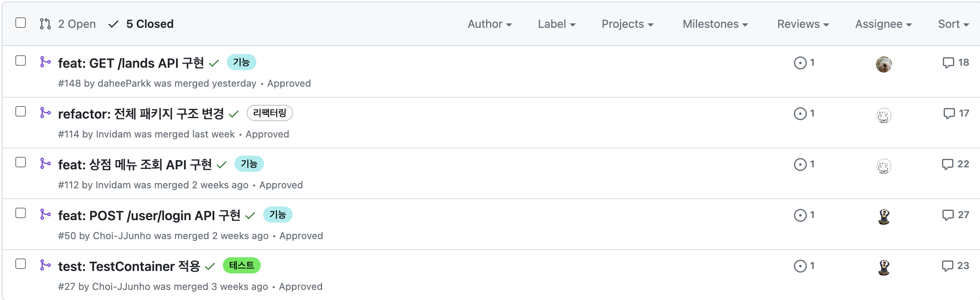The image size is (980, 300).
Task: Click comment icon showing 22 comments
Action: [947, 165]
